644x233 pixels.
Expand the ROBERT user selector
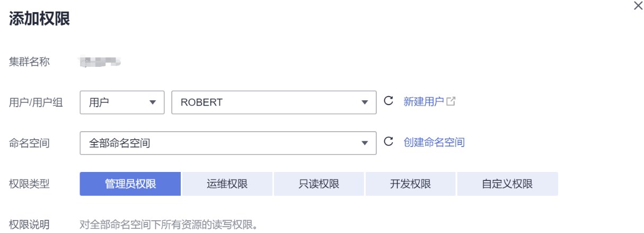tap(274, 103)
